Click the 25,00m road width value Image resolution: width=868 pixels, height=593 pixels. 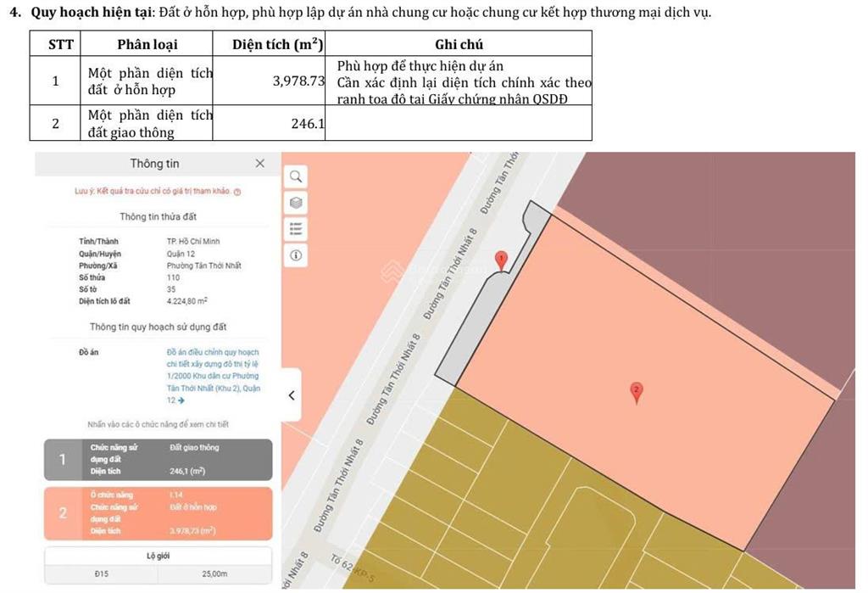(214, 574)
